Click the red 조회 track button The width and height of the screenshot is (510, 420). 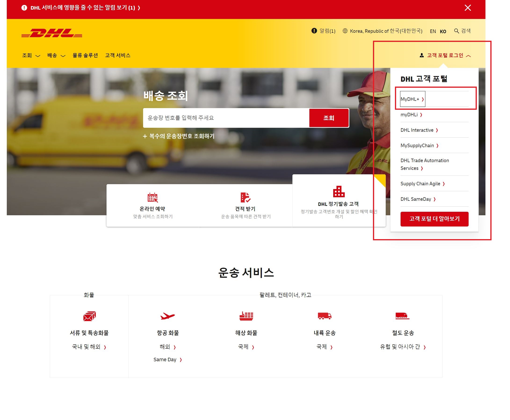click(x=329, y=118)
